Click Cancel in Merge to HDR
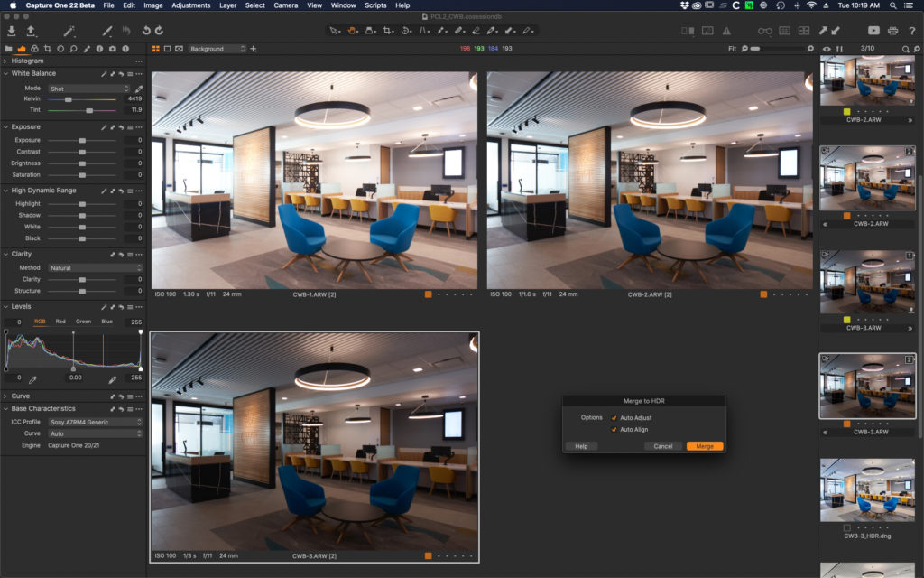 click(663, 446)
